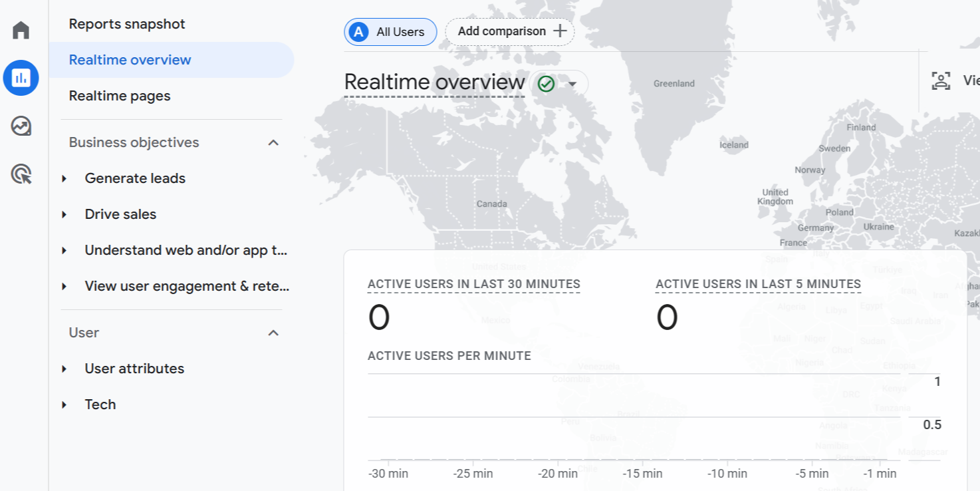
Task: Expand the User attributes arrow
Action: pyautogui.click(x=64, y=369)
